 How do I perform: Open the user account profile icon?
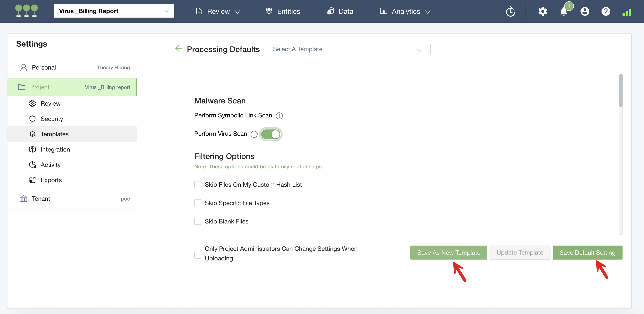584,12
